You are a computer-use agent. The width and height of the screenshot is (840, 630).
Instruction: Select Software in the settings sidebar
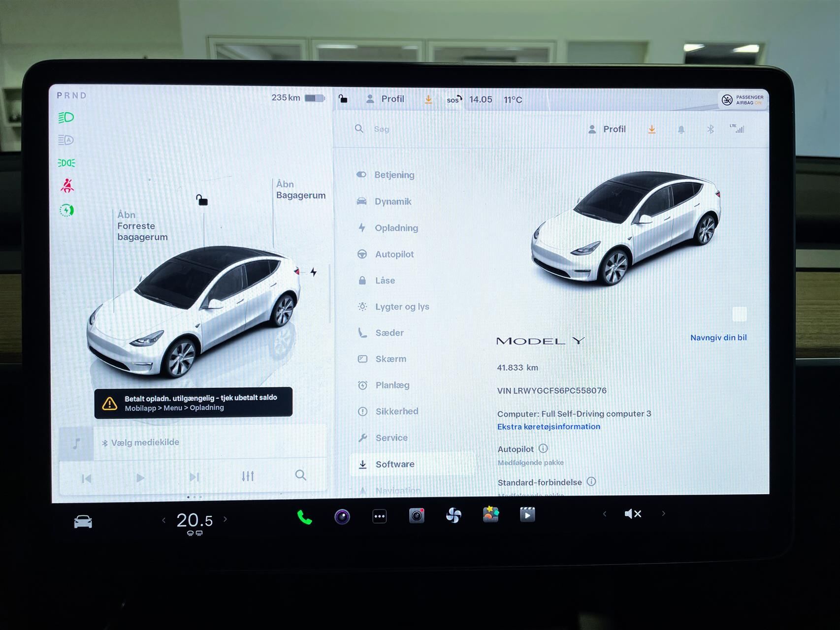point(395,464)
